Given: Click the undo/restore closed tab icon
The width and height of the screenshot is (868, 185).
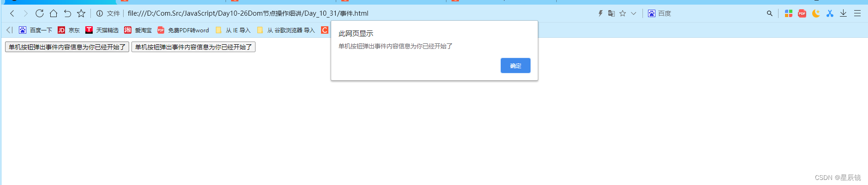Looking at the screenshot, I should (67, 13).
